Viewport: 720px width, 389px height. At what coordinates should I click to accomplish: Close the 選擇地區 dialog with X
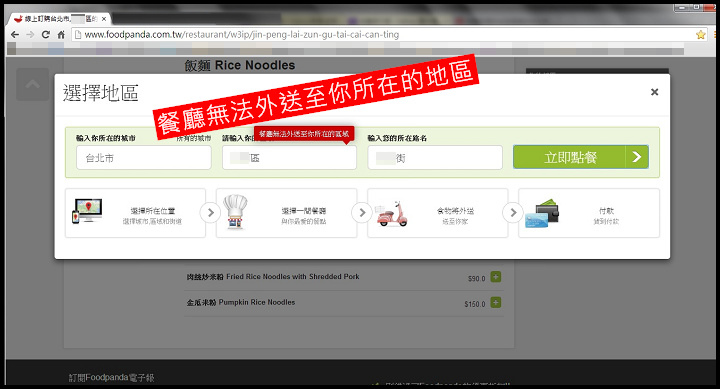click(x=654, y=92)
